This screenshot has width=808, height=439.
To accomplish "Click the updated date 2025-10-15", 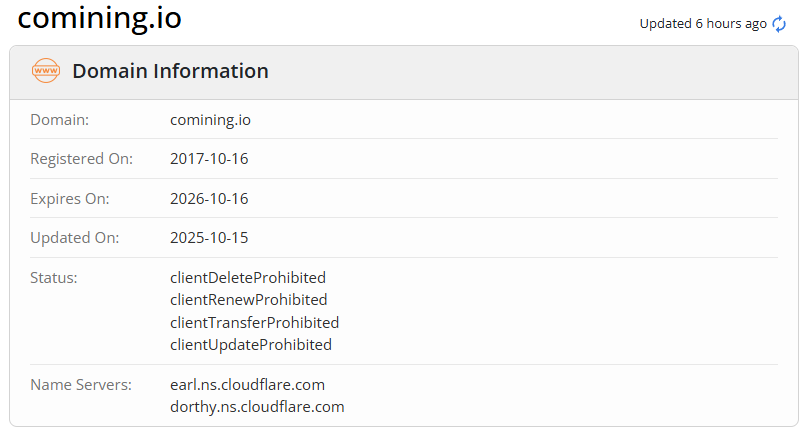I will pos(209,238).
